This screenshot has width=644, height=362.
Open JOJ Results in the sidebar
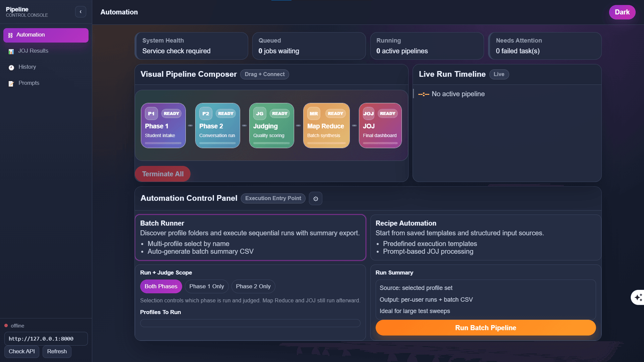click(46, 51)
